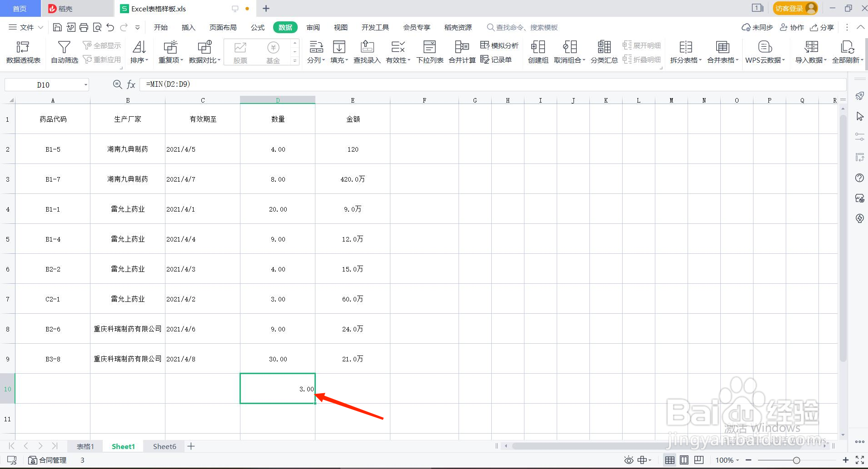Click the formula bar input field
The width and height of the screenshot is (868, 469).
[x=493, y=84]
